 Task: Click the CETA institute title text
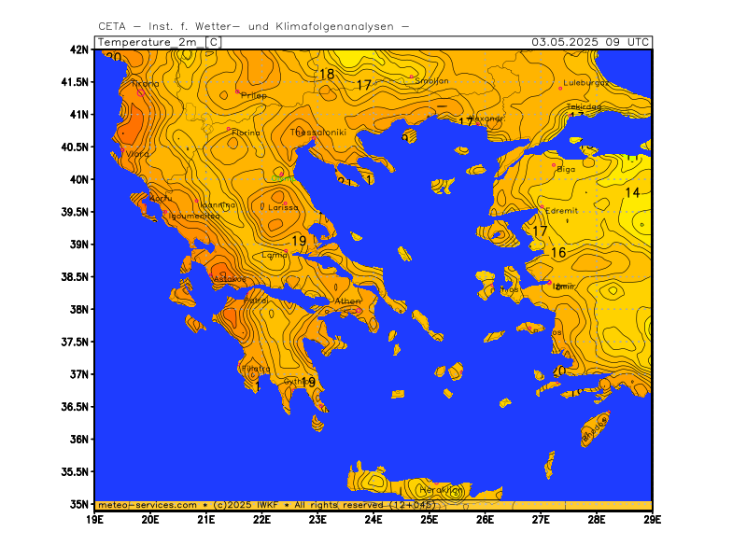click(253, 27)
